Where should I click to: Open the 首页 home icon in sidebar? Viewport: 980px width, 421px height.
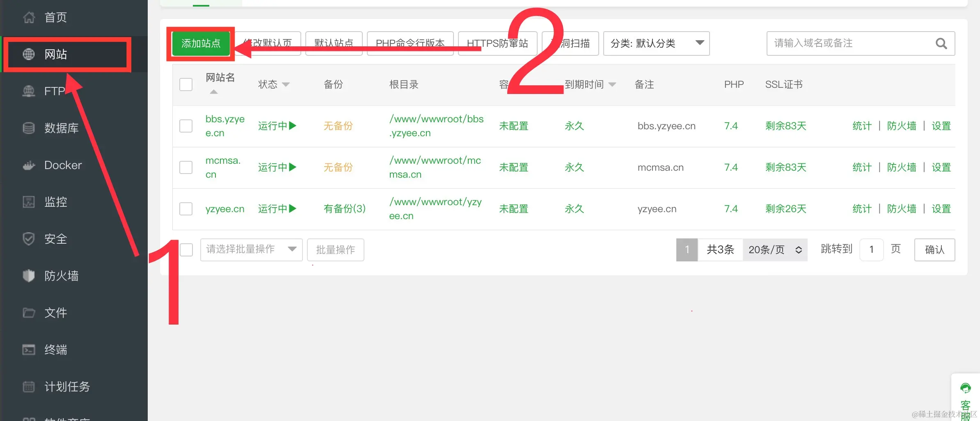(29, 17)
